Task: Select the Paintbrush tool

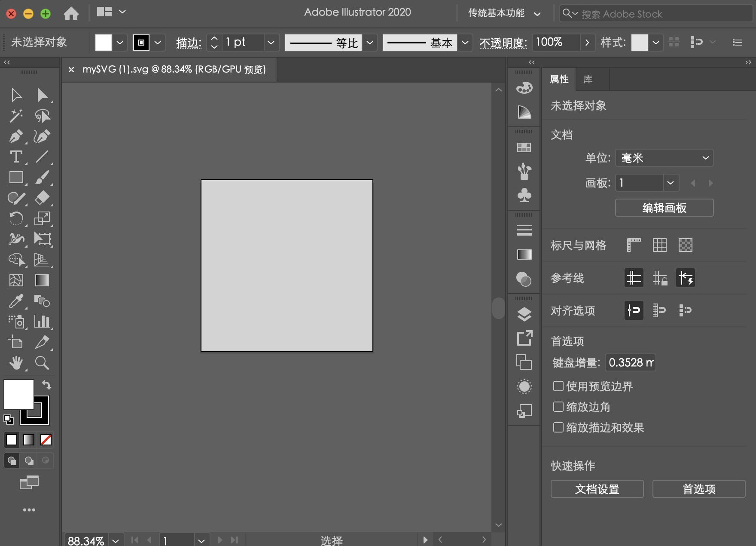Action: pos(42,177)
